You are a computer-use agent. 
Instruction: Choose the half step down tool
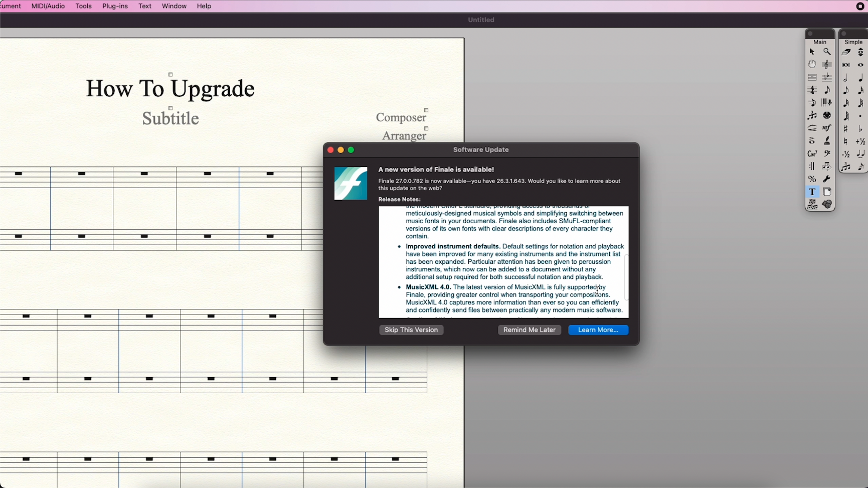[x=846, y=154]
